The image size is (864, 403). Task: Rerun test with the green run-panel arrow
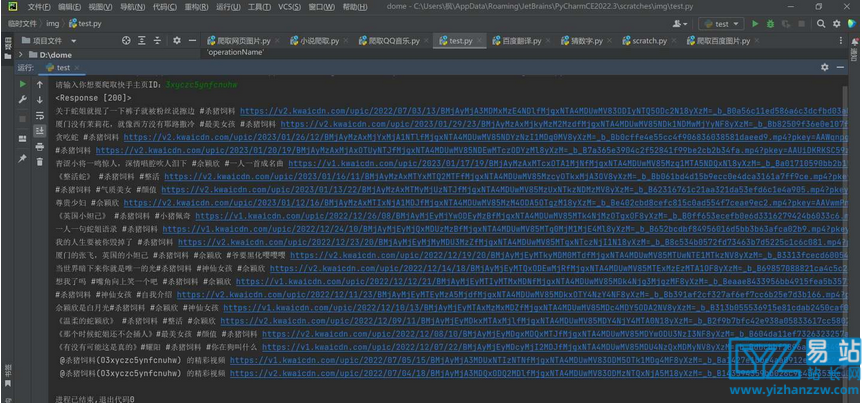(x=23, y=84)
